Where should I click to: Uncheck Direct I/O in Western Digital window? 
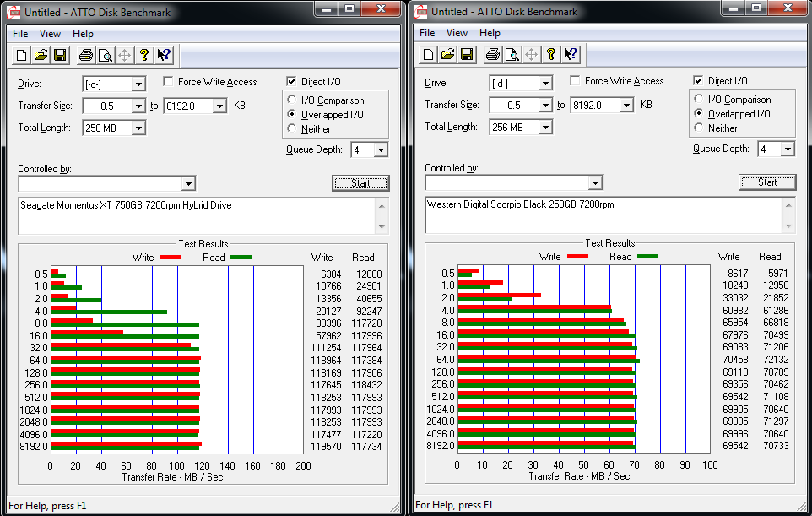point(698,80)
